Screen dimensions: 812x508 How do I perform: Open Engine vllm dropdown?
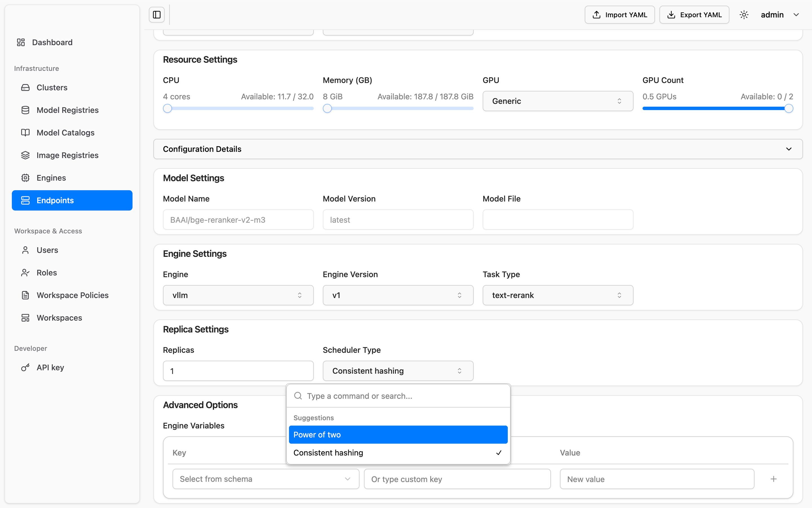(x=238, y=295)
